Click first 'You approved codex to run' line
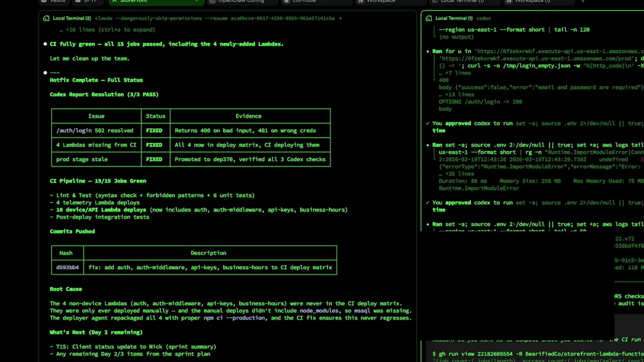 pos(538,123)
